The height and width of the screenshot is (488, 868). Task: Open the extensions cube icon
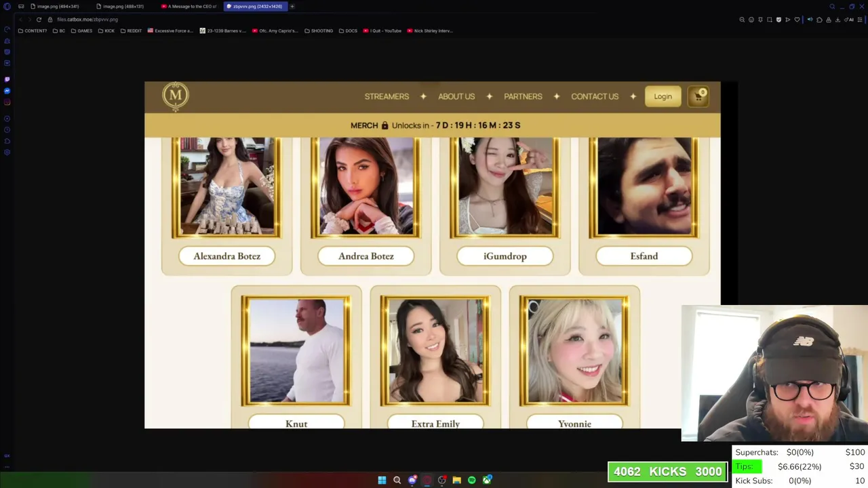pos(819,20)
